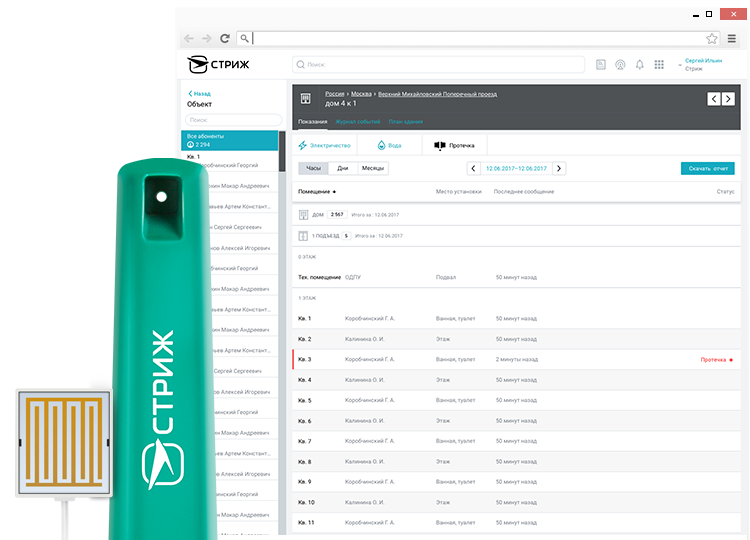This screenshot has height=540, width=750.
Task: Step to the previous date range
Action: click(x=474, y=168)
